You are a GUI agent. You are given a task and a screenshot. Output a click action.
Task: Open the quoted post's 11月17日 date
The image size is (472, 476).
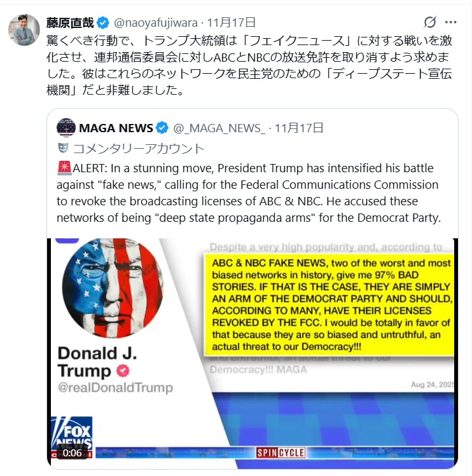[x=299, y=128]
